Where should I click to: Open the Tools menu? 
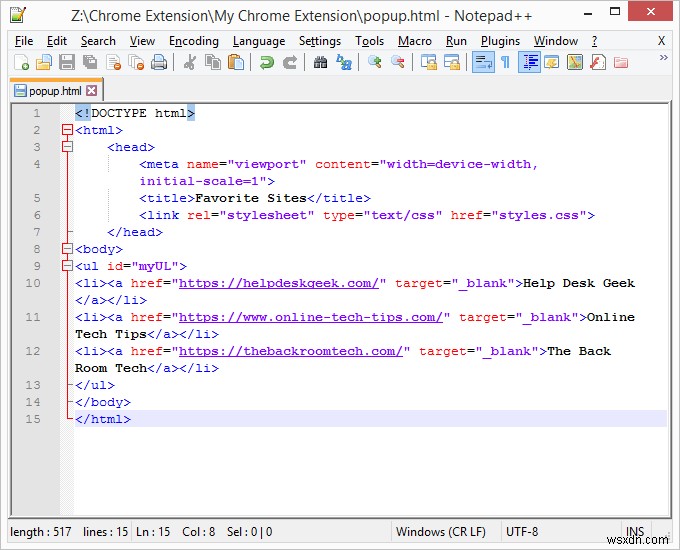[369, 41]
